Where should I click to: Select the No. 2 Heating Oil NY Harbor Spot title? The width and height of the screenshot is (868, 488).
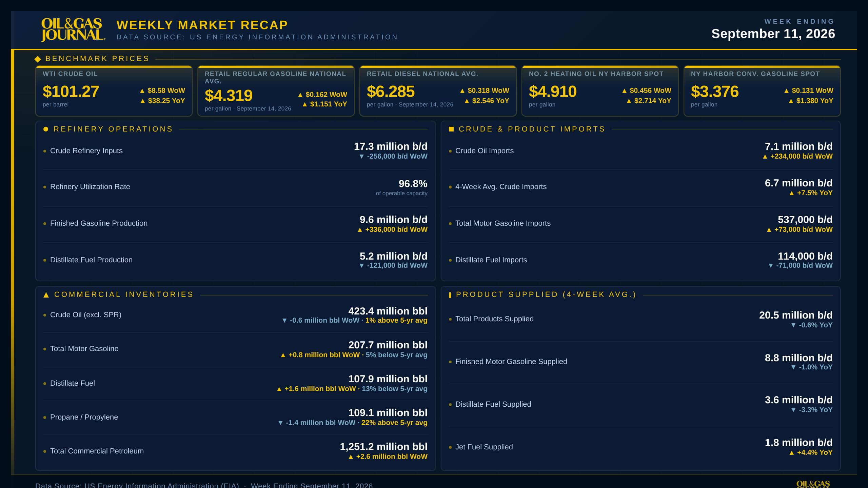[x=596, y=74]
